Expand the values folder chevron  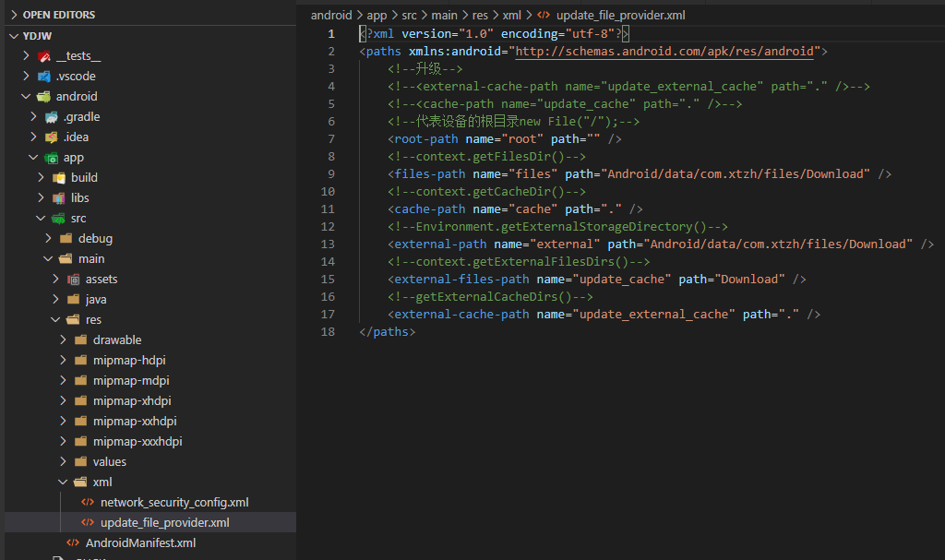(64, 461)
